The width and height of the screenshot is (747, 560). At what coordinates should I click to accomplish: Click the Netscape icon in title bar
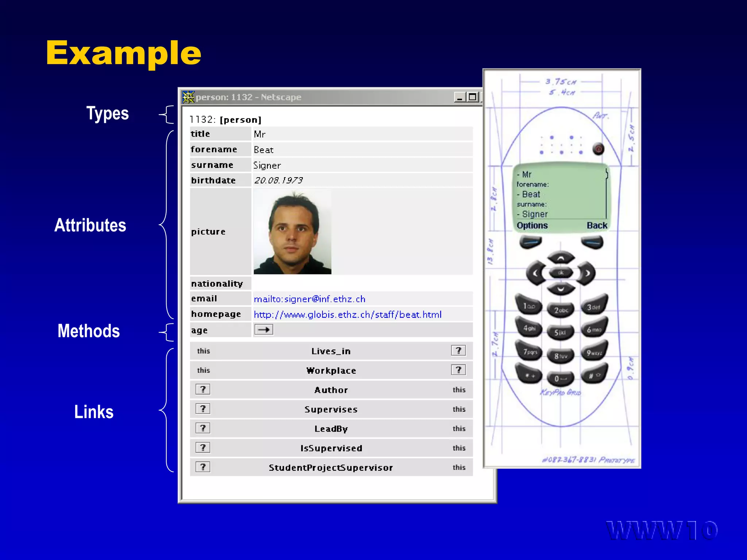click(188, 97)
